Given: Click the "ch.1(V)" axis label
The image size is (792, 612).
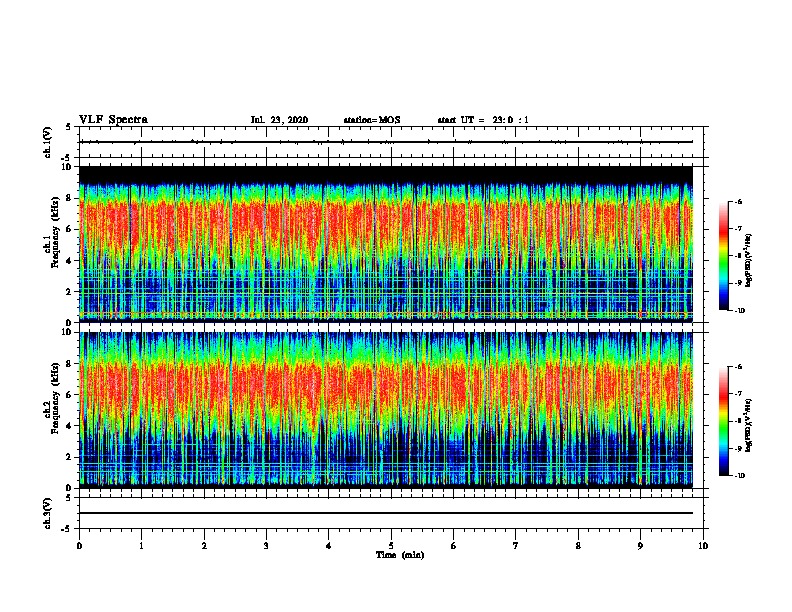Looking at the screenshot, I should (48, 142).
